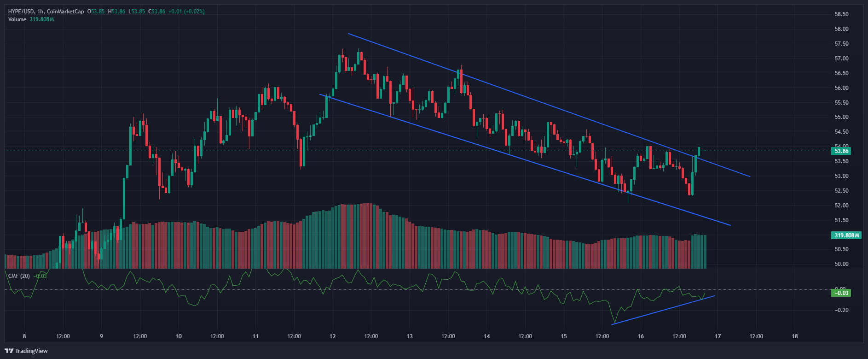Click the date label 9 on the time axis

[101, 336]
